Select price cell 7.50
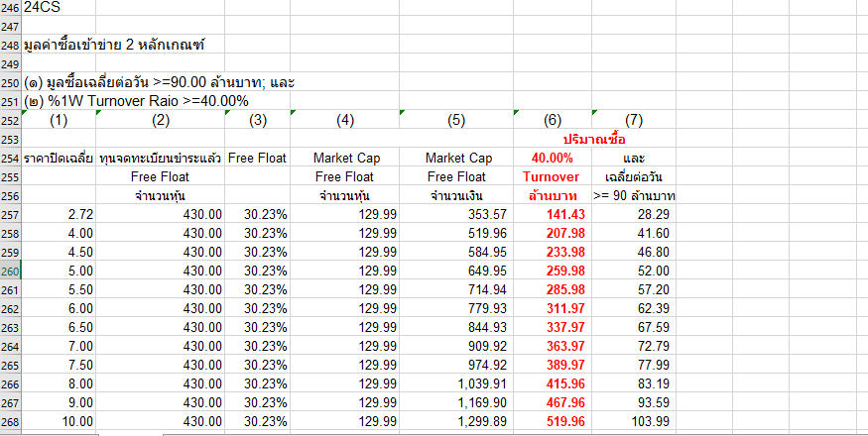 [x=59, y=366]
